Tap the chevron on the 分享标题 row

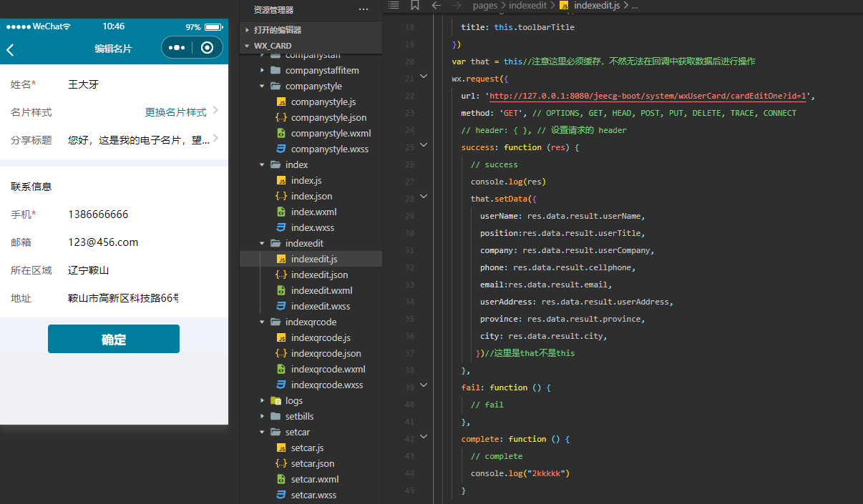(215, 138)
